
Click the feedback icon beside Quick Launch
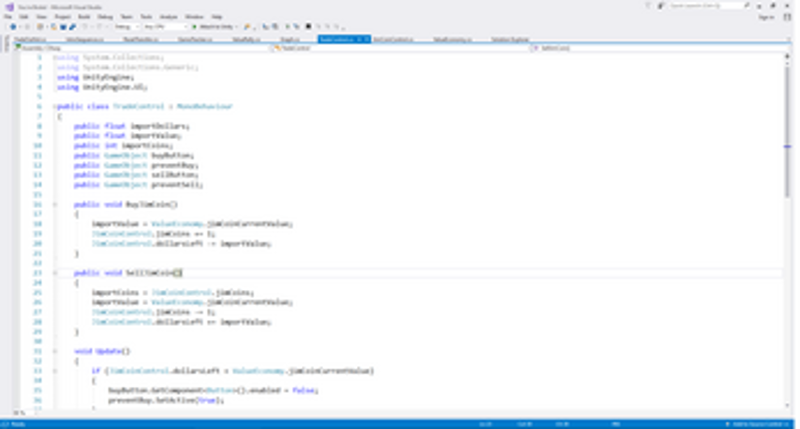pos(660,6)
